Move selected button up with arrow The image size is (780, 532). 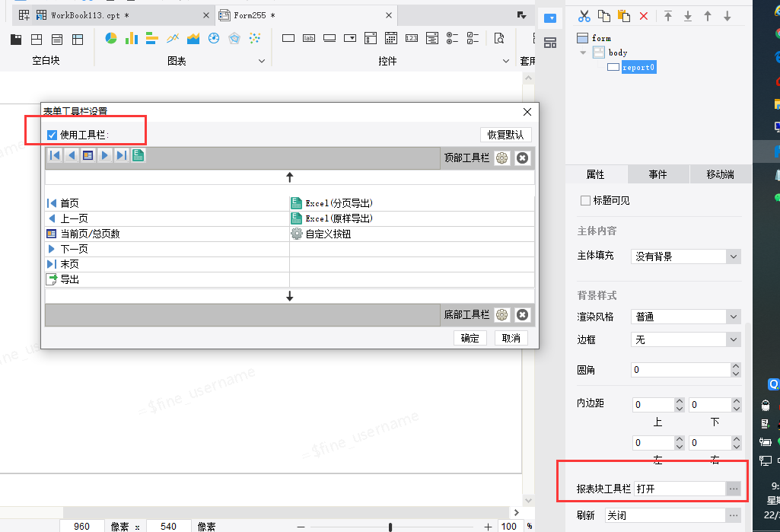tap(289, 177)
